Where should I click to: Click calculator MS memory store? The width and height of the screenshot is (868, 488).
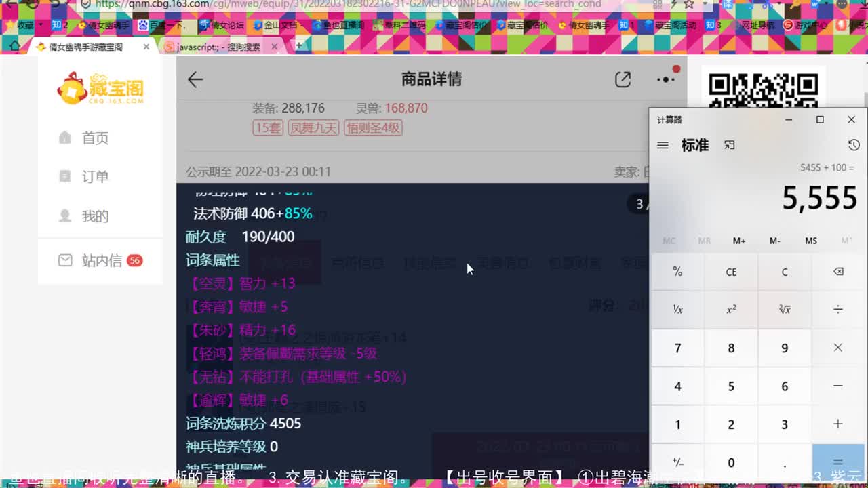pos(811,241)
